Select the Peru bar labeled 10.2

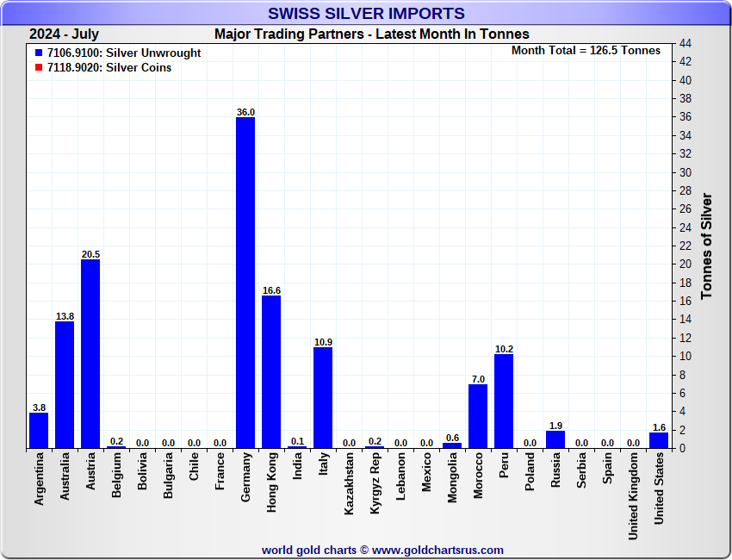(x=504, y=401)
